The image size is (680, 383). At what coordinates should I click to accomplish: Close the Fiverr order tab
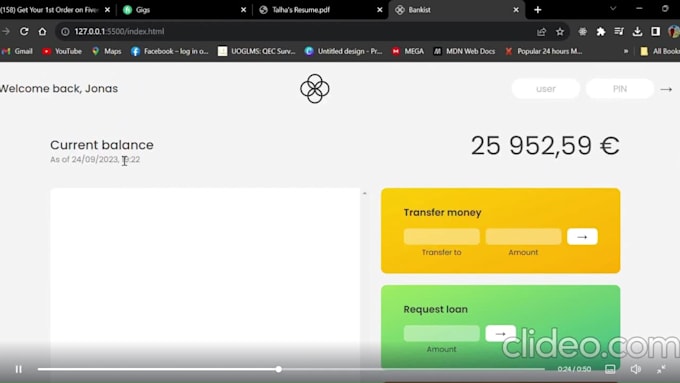107,10
